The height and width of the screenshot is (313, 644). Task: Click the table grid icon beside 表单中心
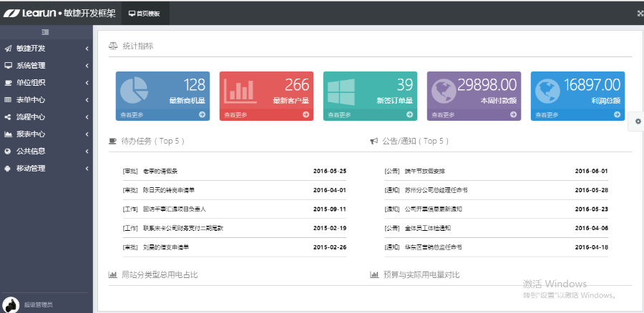[8, 99]
